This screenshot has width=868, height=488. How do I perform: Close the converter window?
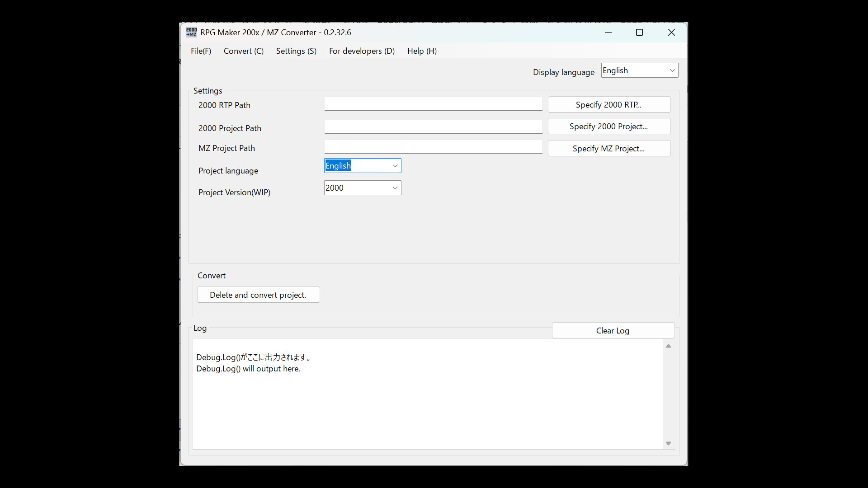[x=671, y=33]
